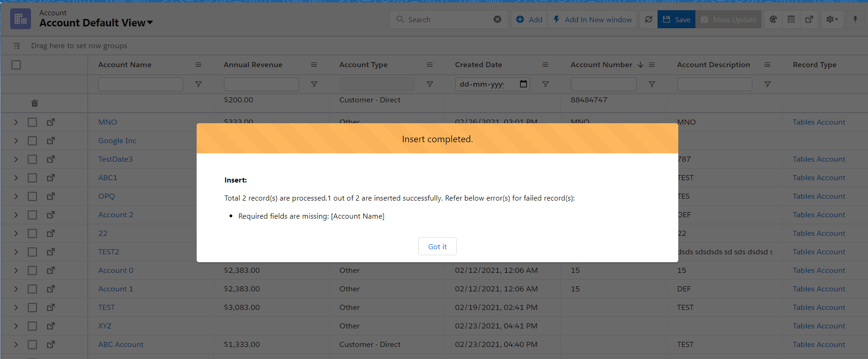Open the Annual Revenue column menu

pyautogui.click(x=314, y=65)
